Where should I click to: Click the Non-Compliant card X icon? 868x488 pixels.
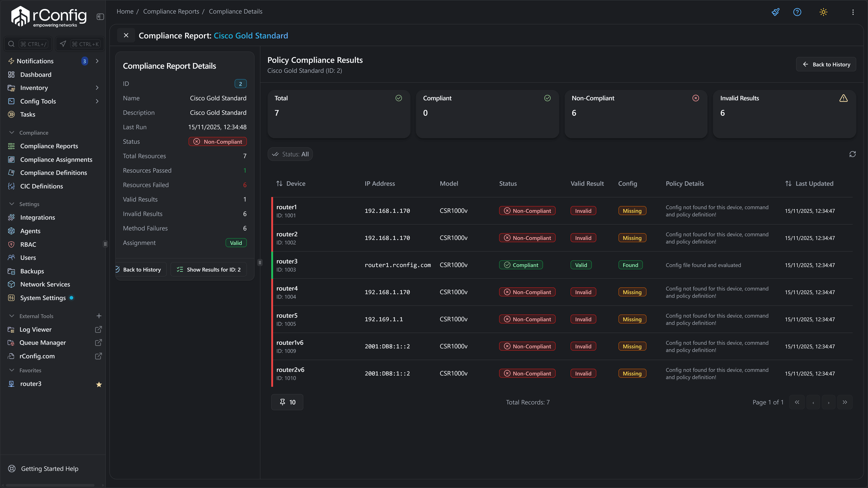(696, 98)
